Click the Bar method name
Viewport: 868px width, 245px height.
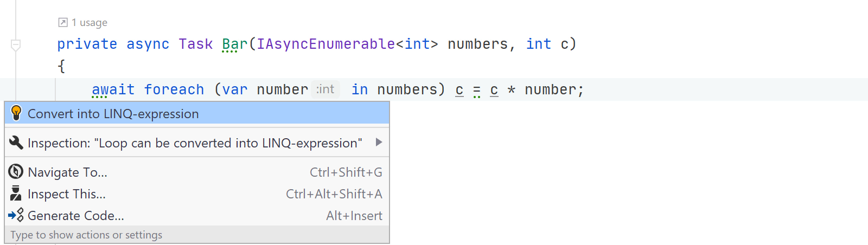pyautogui.click(x=235, y=44)
